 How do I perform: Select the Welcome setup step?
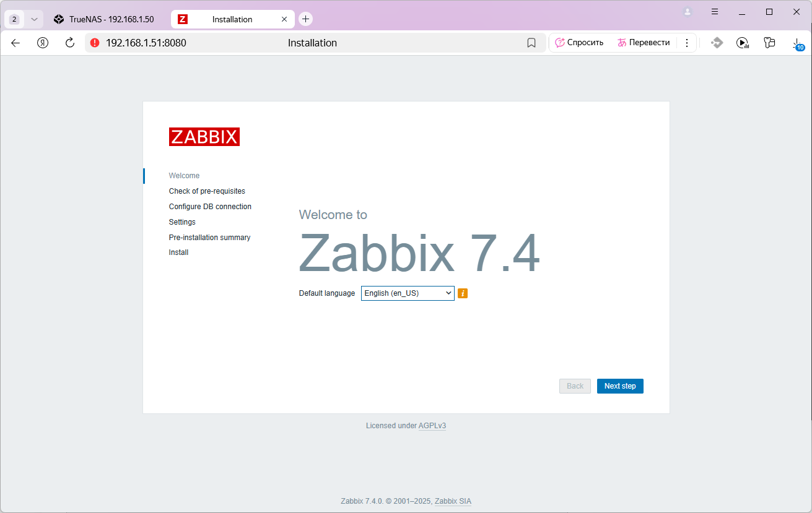184,176
